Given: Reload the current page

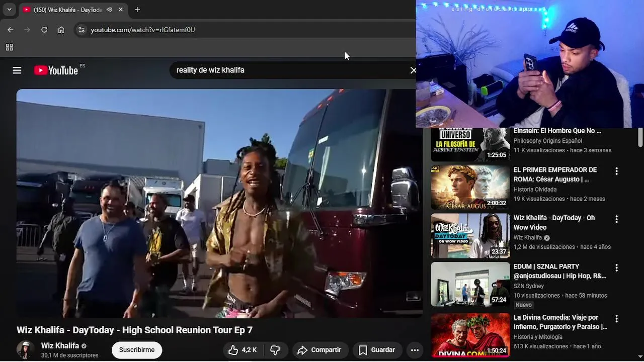Looking at the screenshot, I should point(44,30).
